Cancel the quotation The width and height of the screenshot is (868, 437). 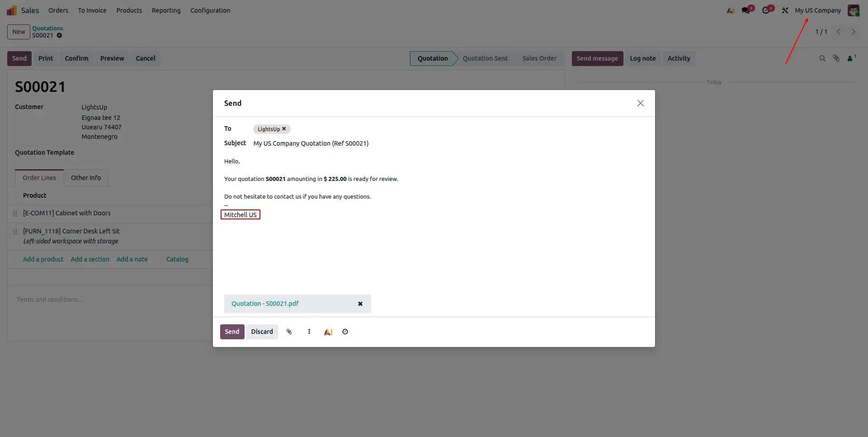click(146, 58)
